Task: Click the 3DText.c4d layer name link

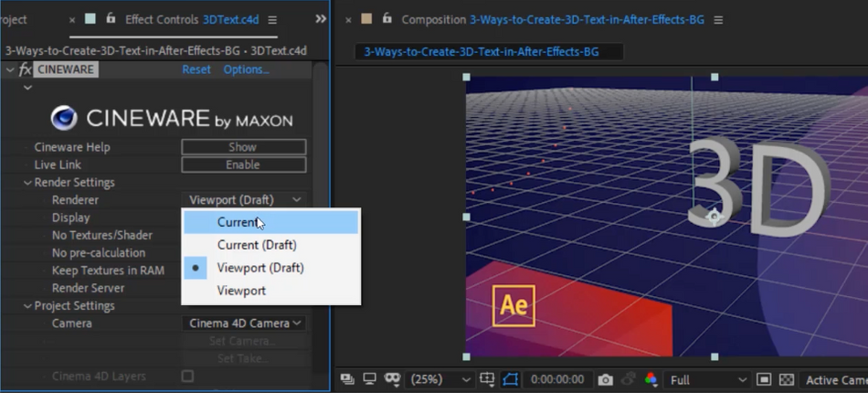Action: 231,20
